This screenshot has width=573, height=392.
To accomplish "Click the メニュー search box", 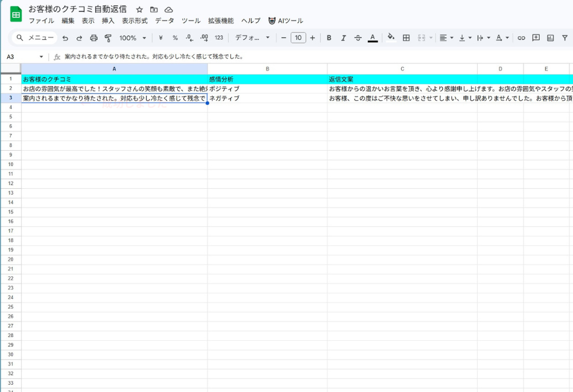I will point(36,38).
